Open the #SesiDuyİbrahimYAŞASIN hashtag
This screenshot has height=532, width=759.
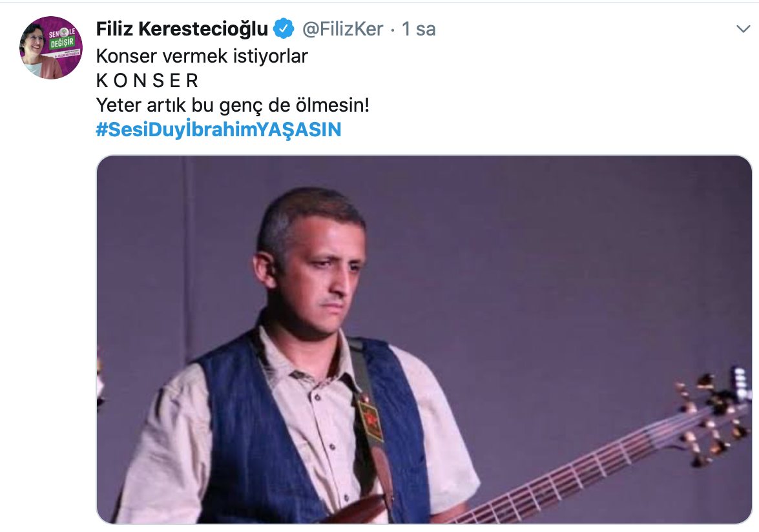tap(218, 130)
